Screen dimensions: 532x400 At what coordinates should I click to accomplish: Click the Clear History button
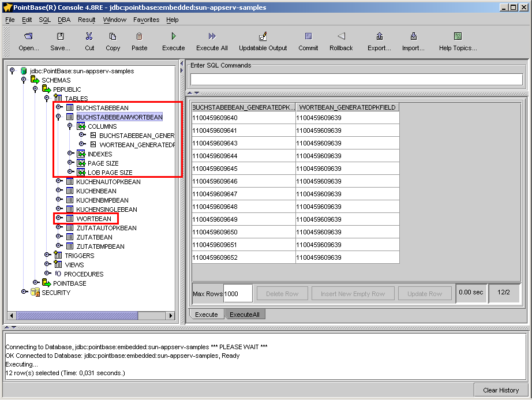click(x=501, y=390)
